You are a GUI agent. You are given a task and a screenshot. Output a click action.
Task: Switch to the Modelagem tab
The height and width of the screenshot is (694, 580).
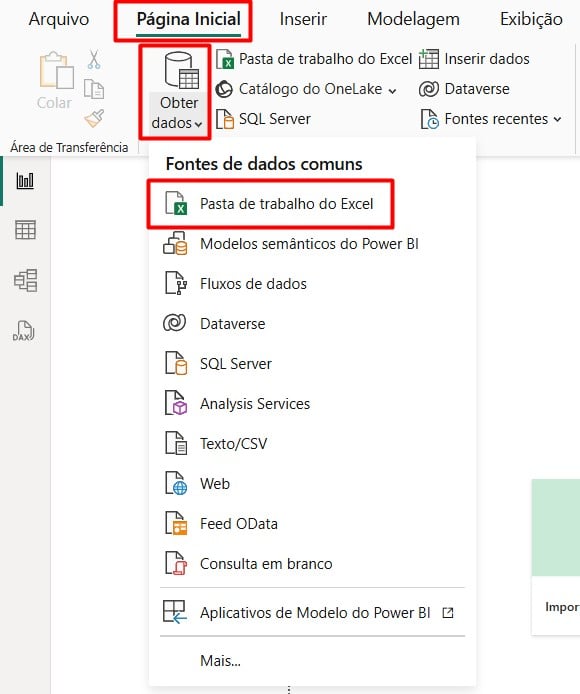pyautogui.click(x=413, y=19)
